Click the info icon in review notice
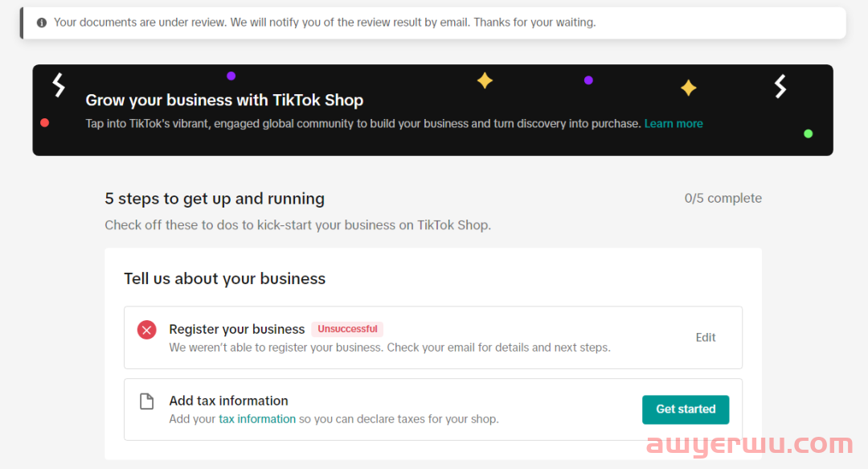 [42, 23]
